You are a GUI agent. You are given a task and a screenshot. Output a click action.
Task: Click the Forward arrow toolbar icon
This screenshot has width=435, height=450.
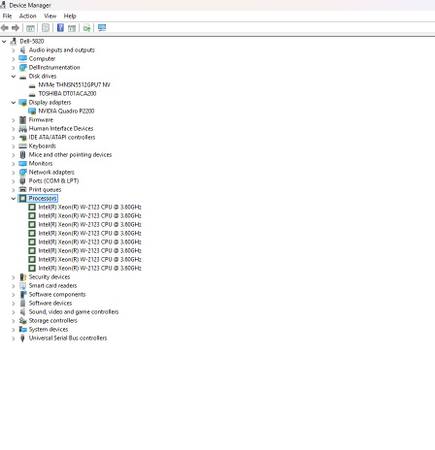[x=15, y=28]
